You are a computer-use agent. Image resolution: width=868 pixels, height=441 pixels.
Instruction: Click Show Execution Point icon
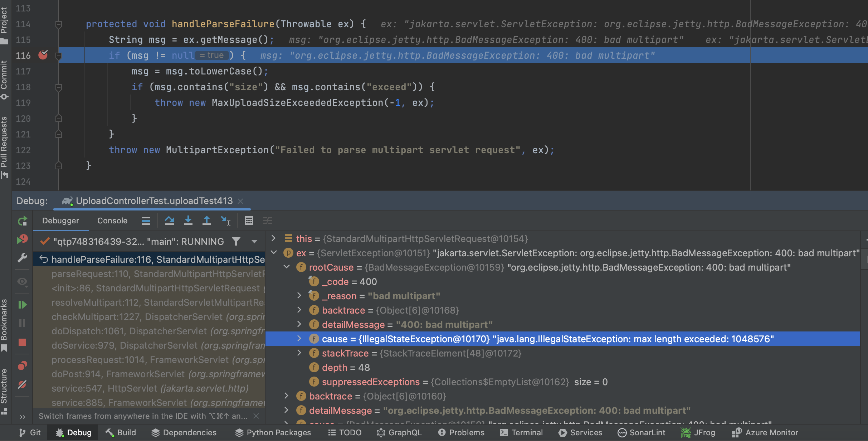(x=146, y=221)
